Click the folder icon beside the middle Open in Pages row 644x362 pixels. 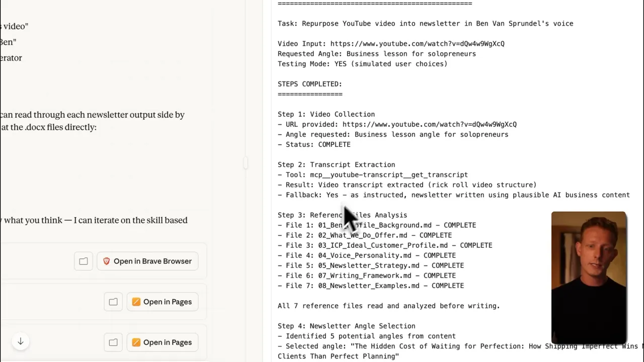113,302
